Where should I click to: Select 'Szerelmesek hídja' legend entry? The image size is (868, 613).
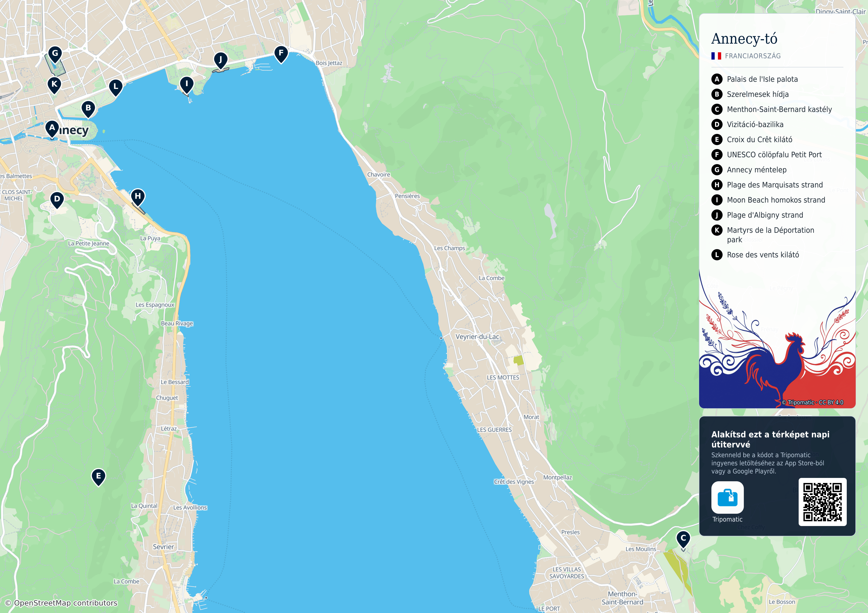[x=758, y=94]
